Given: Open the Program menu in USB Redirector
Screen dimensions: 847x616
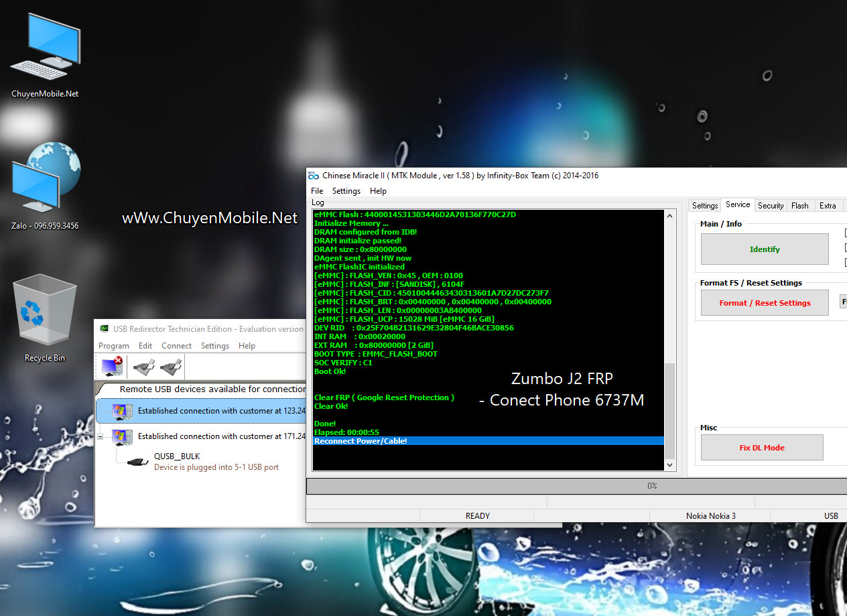Looking at the screenshot, I should pos(114,346).
